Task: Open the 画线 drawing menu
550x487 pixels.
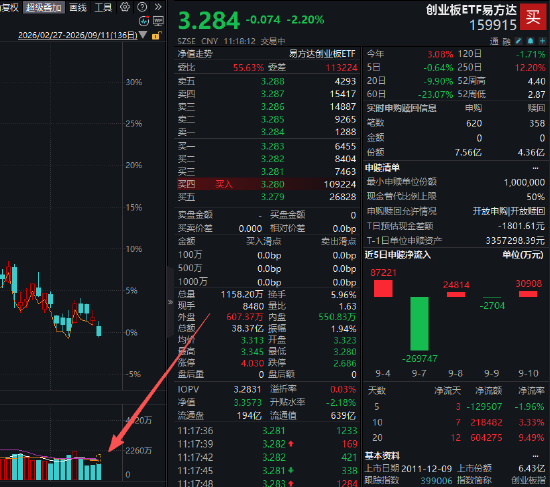Action: [x=78, y=7]
